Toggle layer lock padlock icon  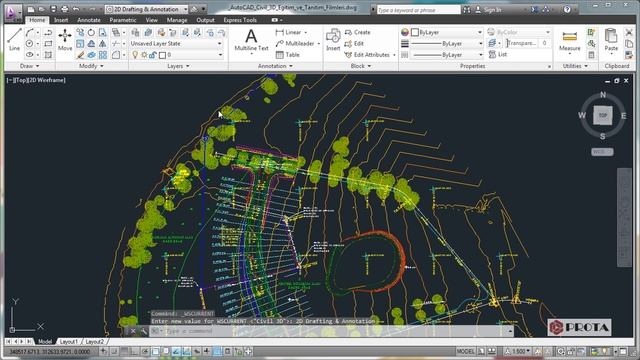[x=153, y=55]
